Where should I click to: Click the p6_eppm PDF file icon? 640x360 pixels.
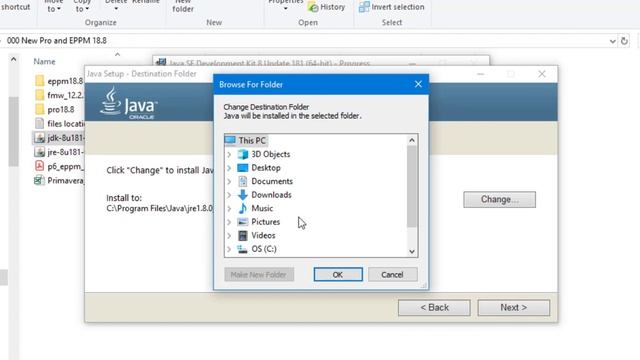(x=40, y=166)
